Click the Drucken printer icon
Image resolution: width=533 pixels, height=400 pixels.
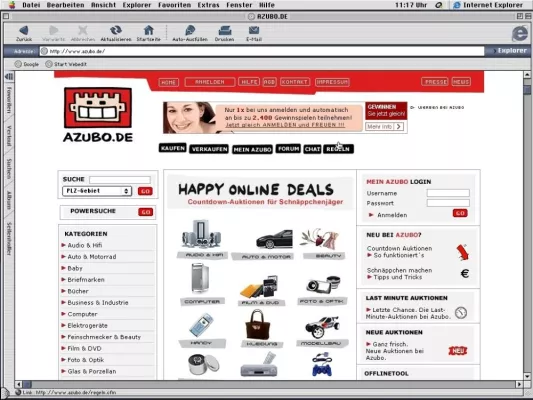click(x=224, y=31)
